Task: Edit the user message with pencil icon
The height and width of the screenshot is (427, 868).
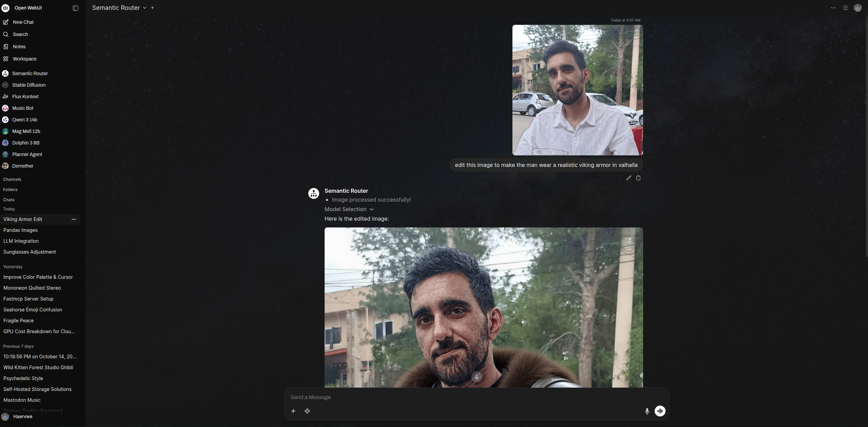Action: click(628, 178)
